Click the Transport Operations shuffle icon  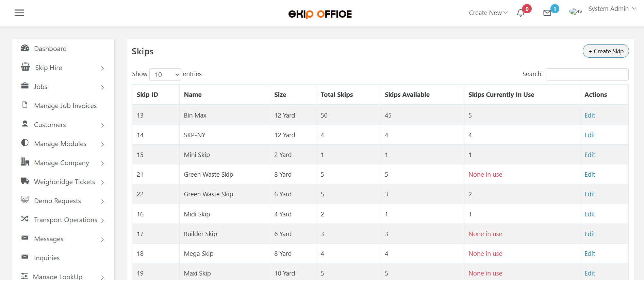[25, 219]
